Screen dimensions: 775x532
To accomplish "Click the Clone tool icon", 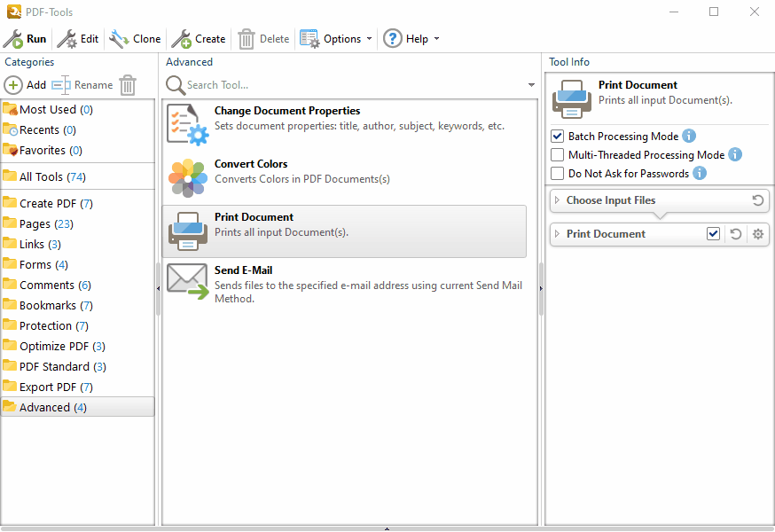I will 117,38.
